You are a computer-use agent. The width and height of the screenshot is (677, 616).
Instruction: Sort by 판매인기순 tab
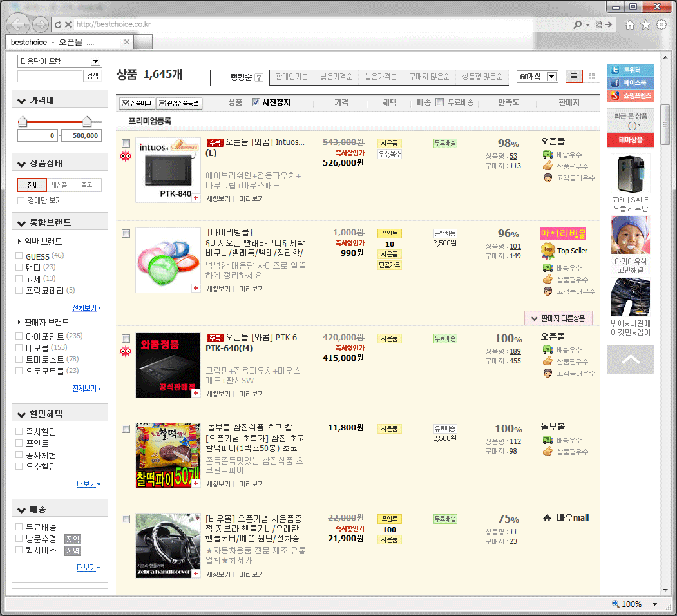click(x=292, y=77)
